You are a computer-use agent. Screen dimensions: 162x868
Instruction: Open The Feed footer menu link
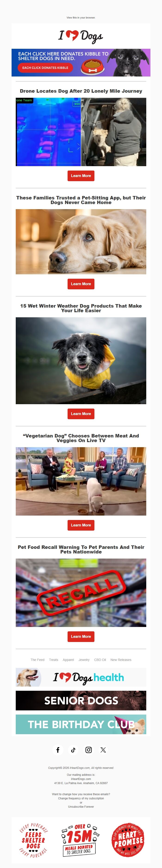point(37,660)
